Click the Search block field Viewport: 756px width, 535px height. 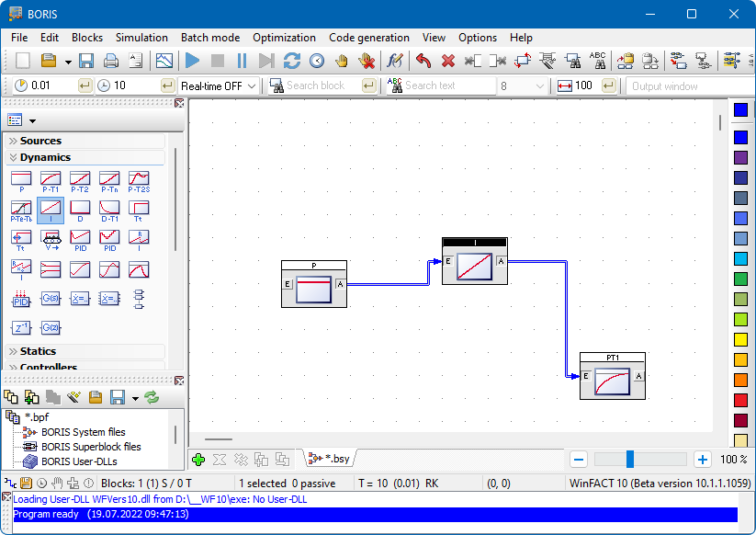(x=323, y=85)
